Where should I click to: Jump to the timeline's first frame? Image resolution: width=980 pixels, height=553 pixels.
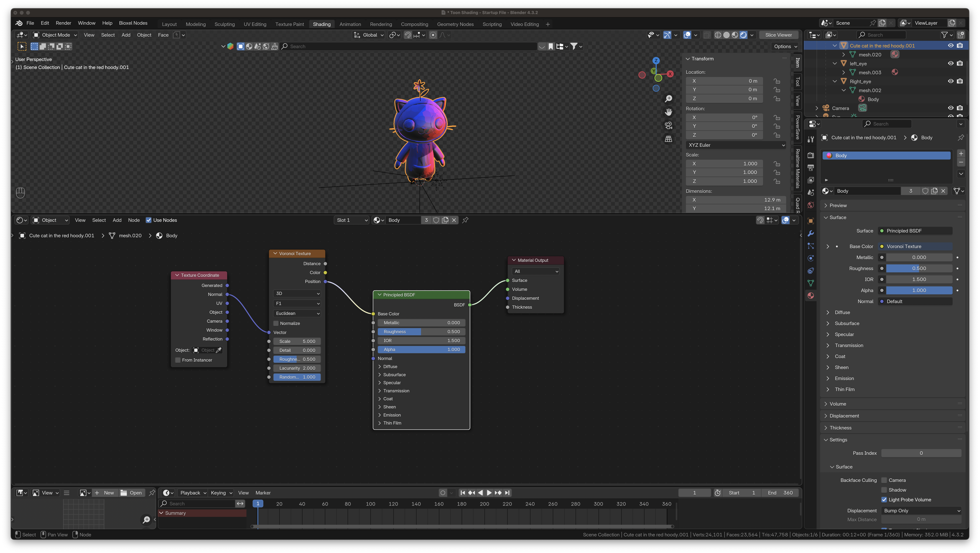463,493
